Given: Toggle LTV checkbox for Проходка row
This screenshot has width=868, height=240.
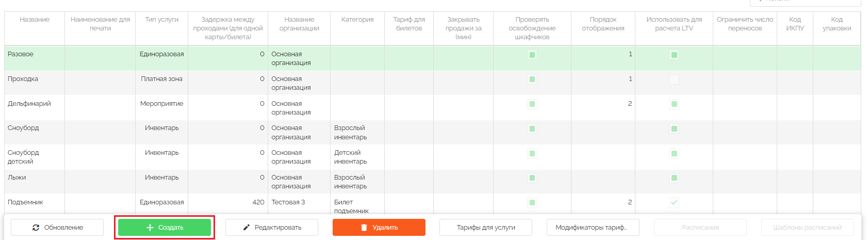Looking at the screenshot, I should coord(674,79).
